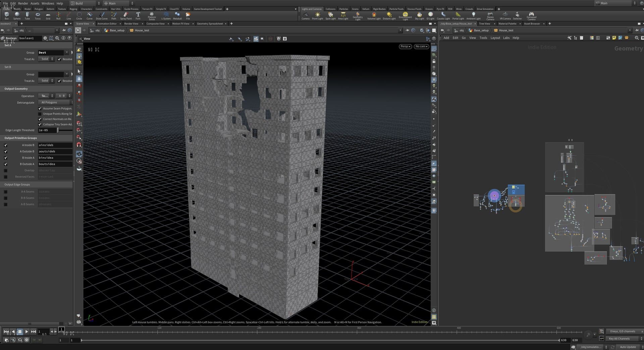Click the playback range slider bar
Viewport: 644px width, 350px height.
click(320, 340)
